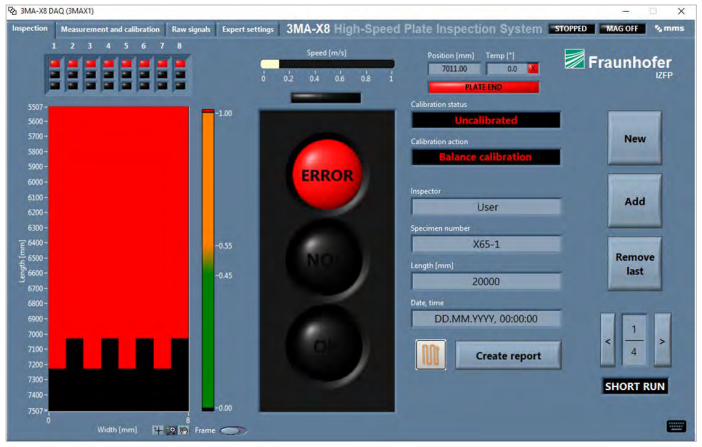Select the graph pan hand tool
This screenshot has width=702, height=447.
coord(184,430)
